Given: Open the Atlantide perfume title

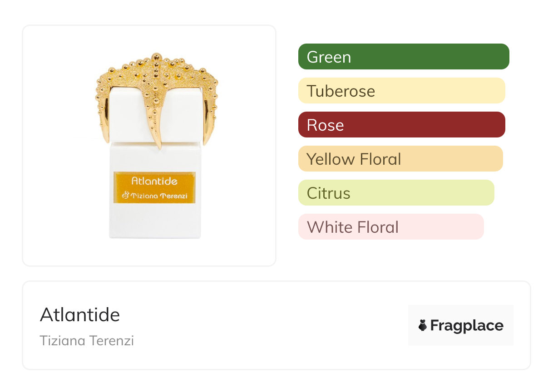Looking at the screenshot, I should (x=80, y=314).
